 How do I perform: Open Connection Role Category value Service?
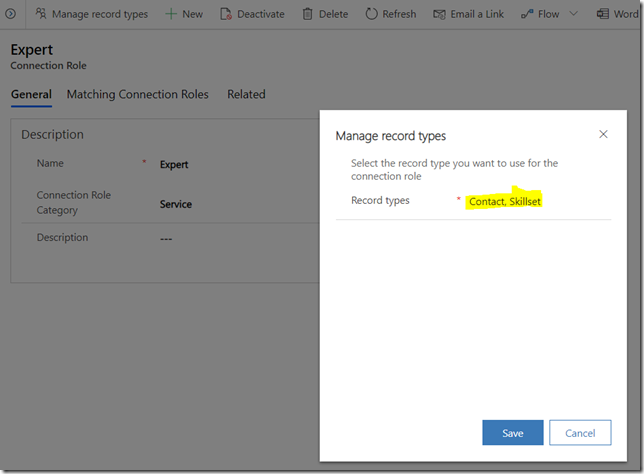pyautogui.click(x=176, y=204)
